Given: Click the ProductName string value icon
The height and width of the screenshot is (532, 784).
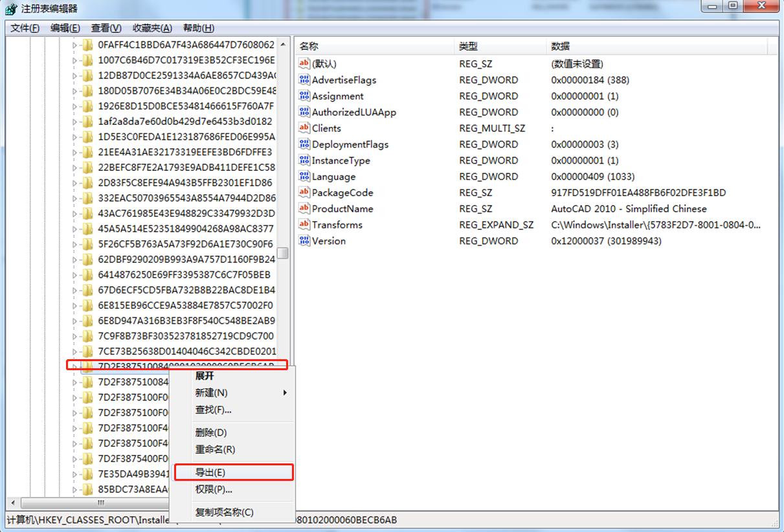Looking at the screenshot, I should click(x=304, y=208).
